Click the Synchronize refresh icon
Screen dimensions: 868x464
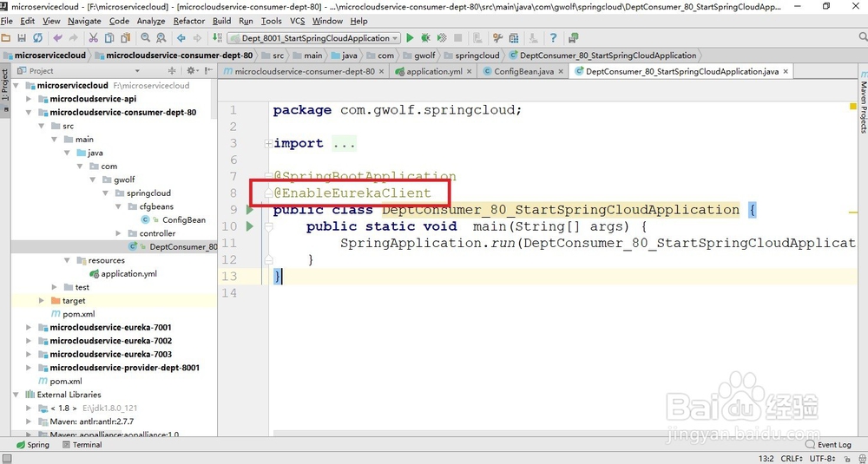click(37, 38)
